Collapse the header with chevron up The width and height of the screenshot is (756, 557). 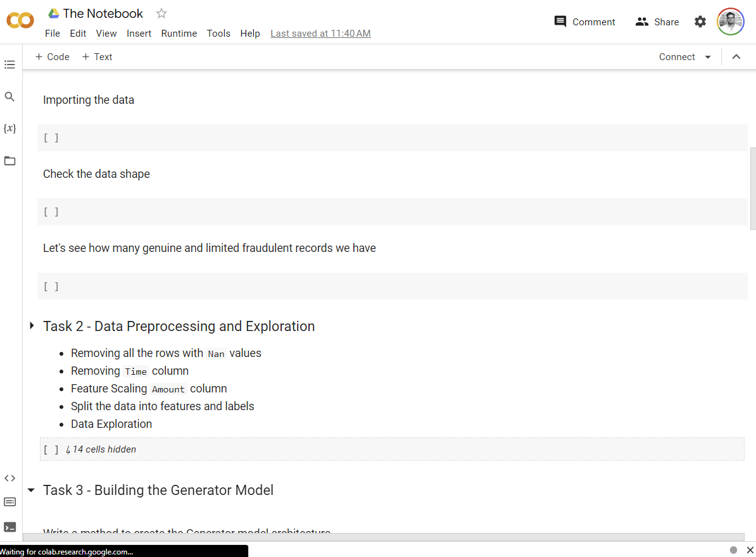(736, 57)
